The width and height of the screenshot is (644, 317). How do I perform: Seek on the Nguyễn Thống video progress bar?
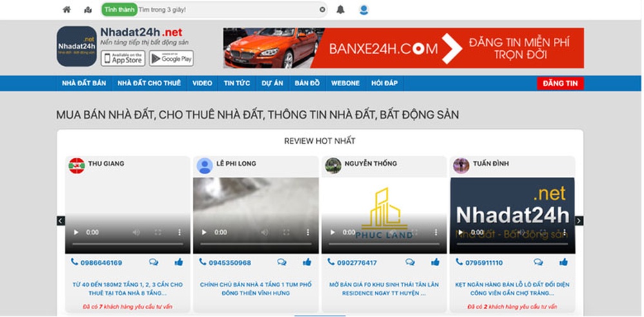click(x=384, y=244)
